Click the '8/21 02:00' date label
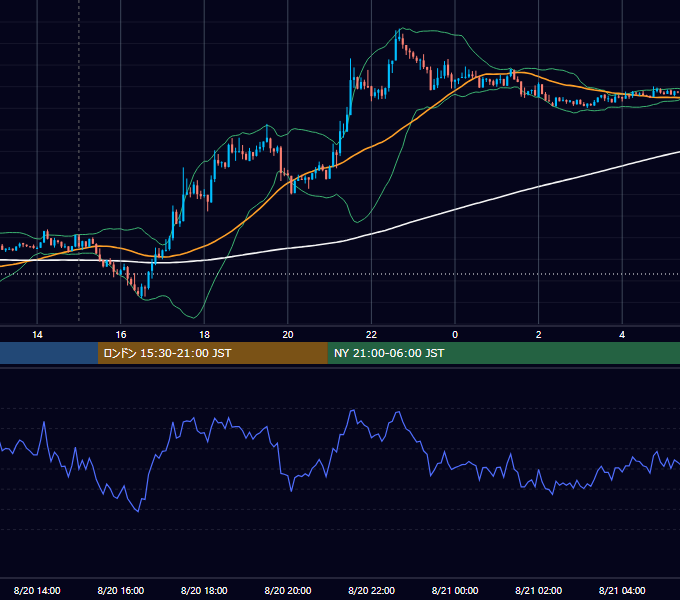This screenshot has height=600, width=680. [x=539, y=590]
